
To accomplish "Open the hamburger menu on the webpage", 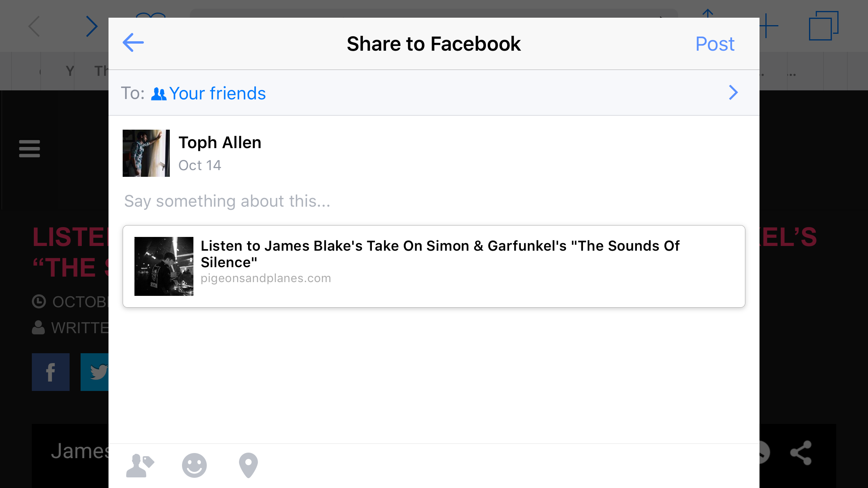I will point(29,149).
